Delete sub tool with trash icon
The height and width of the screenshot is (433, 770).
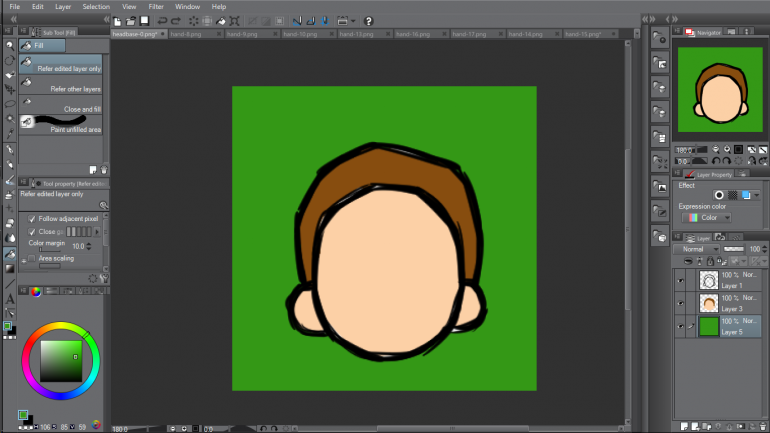click(x=104, y=170)
